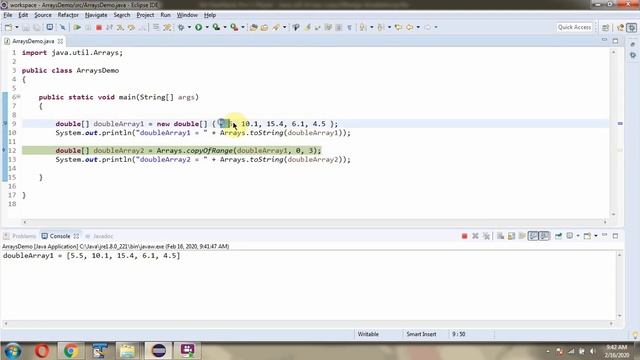Resume the debug session
Viewport: 640px width, 360px height.
[x=77, y=27]
